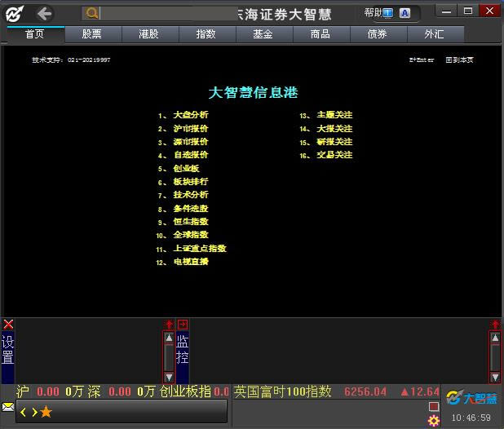504x429 pixels.
Task: Click the red box-arrow icon above 监控
Action: point(183,325)
